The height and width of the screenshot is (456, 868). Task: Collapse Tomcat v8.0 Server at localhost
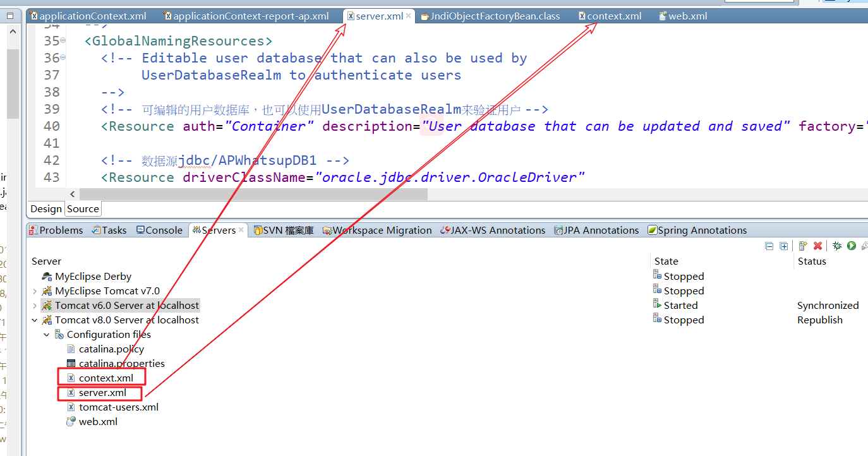(35, 320)
